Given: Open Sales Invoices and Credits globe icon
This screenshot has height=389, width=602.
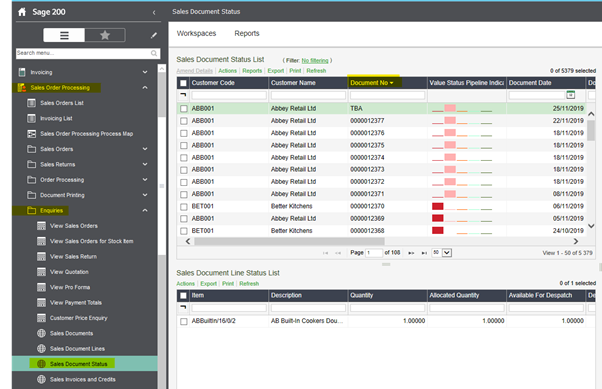Looking at the screenshot, I should (x=41, y=379).
